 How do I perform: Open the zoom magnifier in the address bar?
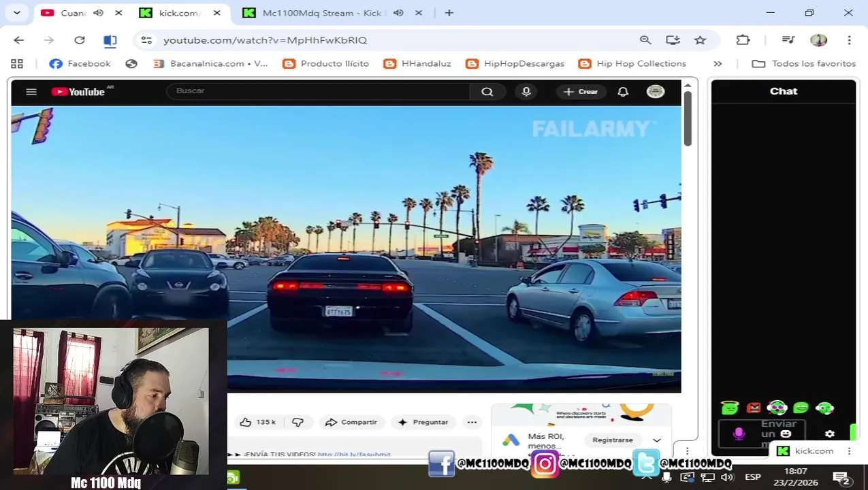click(x=645, y=40)
